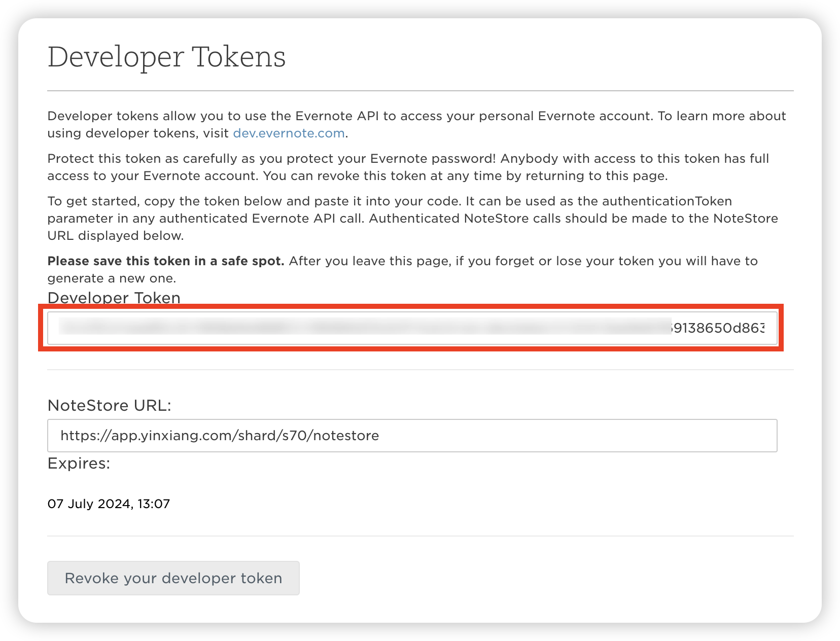
Task: Click the "NoteStore URL:" label
Action: [109, 406]
